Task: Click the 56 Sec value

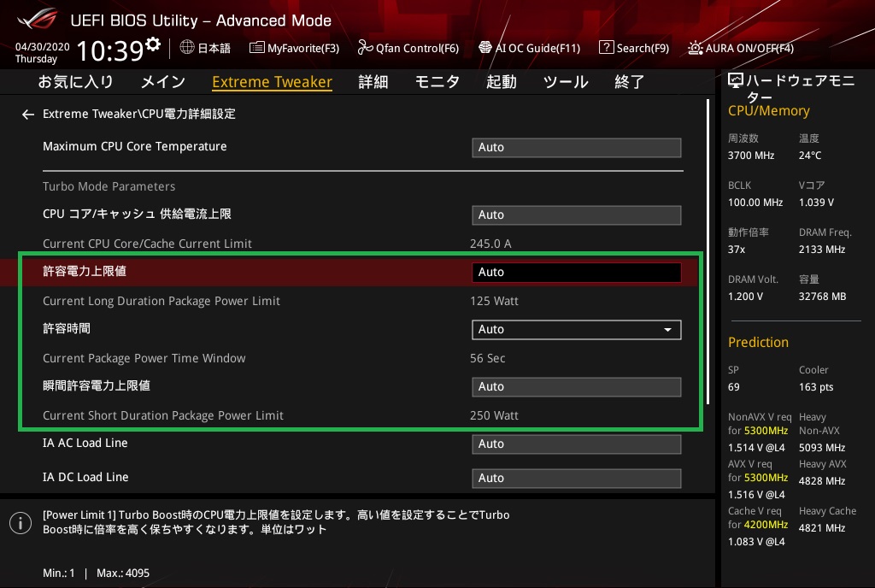Action: (x=488, y=358)
